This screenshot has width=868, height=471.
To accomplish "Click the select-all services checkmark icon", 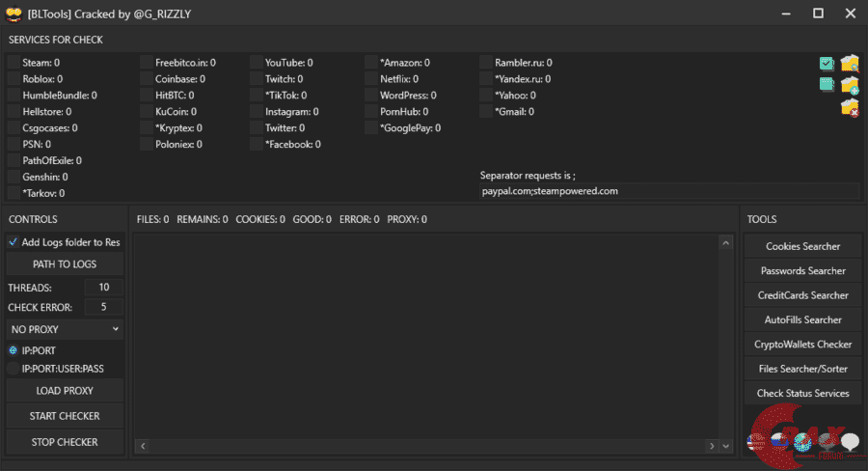I will 827,63.
